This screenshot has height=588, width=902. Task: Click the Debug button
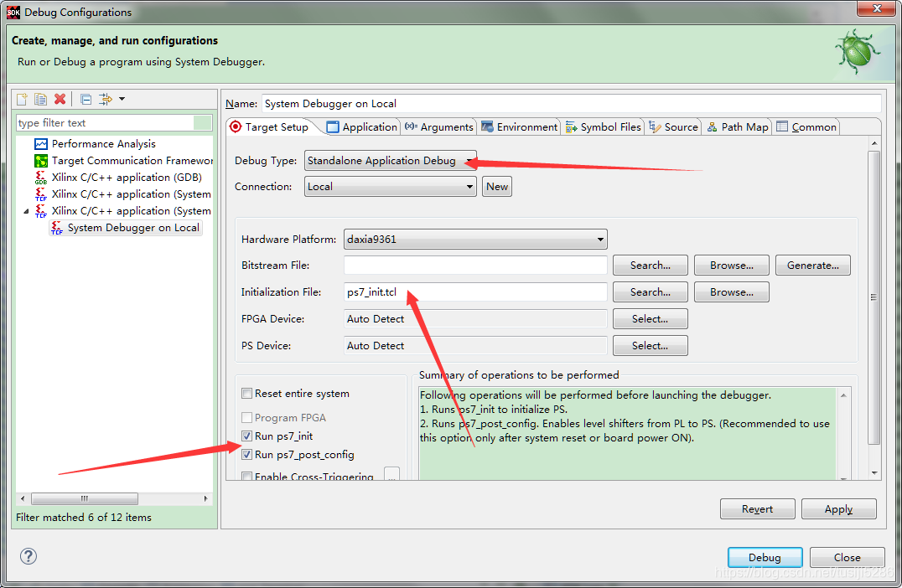[765, 558]
